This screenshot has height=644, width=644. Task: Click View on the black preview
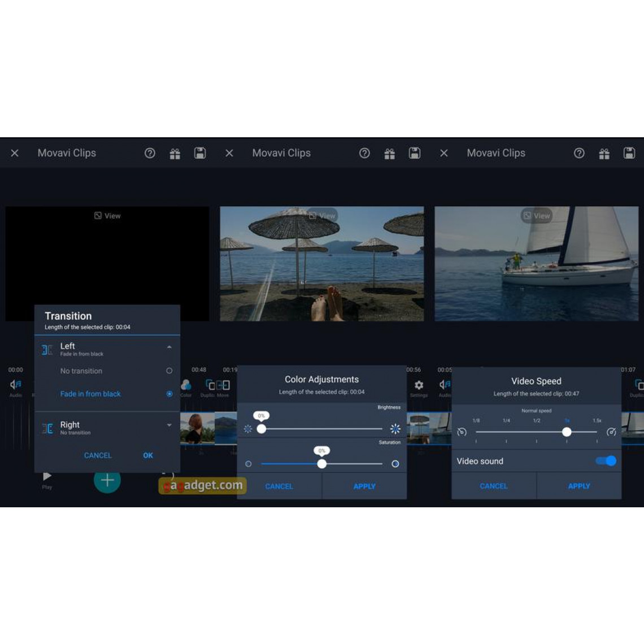(x=107, y=216)
